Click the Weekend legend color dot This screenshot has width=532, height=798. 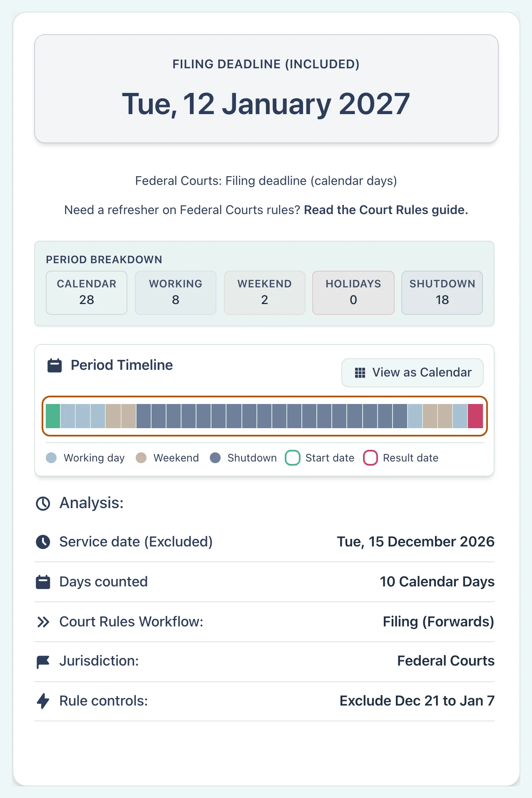click(141, 458)
